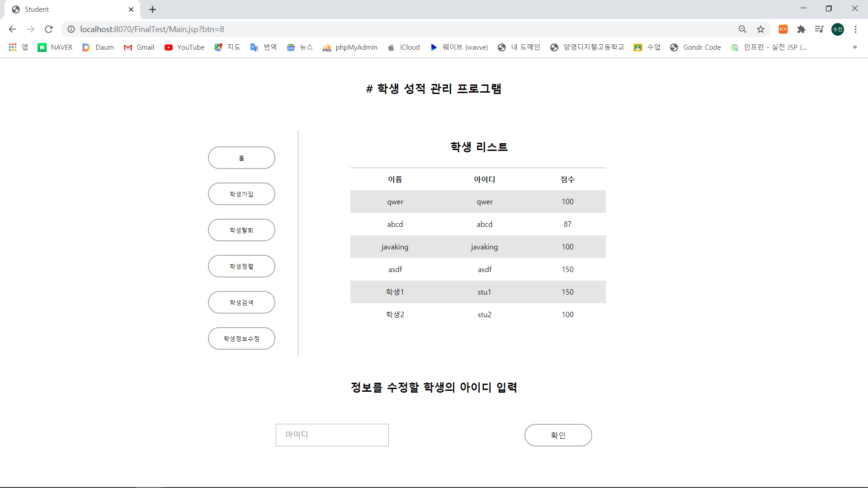The height and width of the screenshot is (488, 868).
Task: Click the 확인 button
Action: (558, 435)
